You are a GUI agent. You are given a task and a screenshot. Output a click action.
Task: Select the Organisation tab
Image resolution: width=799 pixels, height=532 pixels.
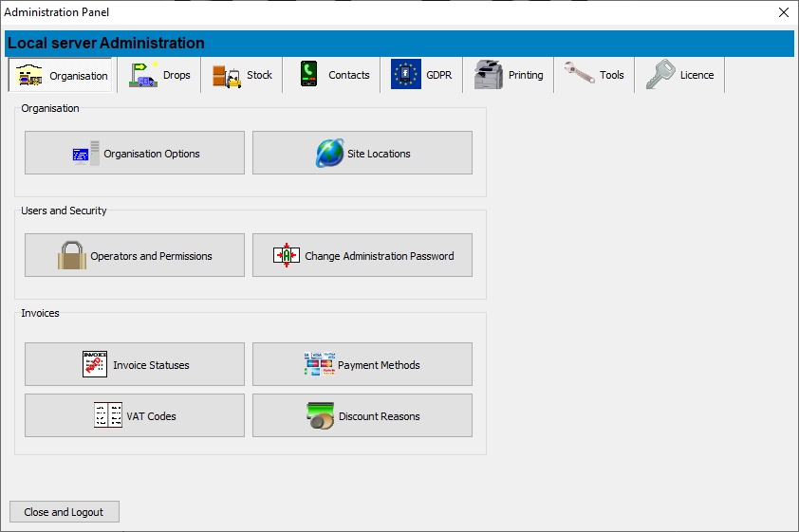point(61,75)
